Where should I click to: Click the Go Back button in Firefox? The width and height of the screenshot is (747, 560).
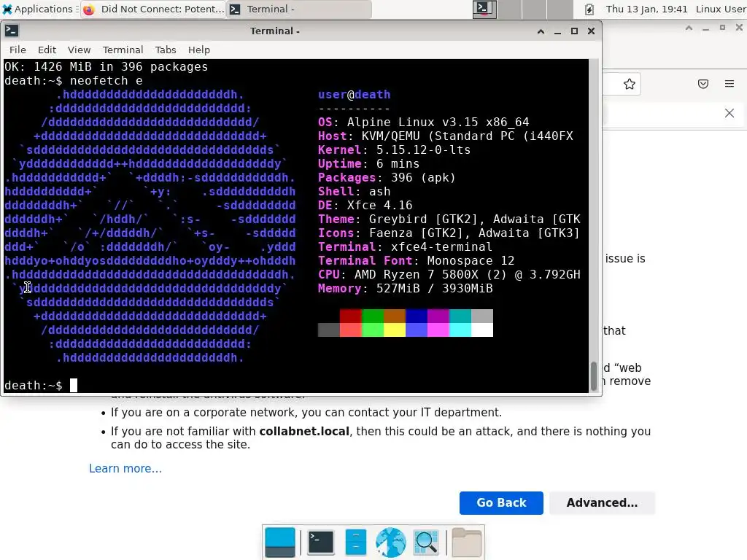point(501,503)
